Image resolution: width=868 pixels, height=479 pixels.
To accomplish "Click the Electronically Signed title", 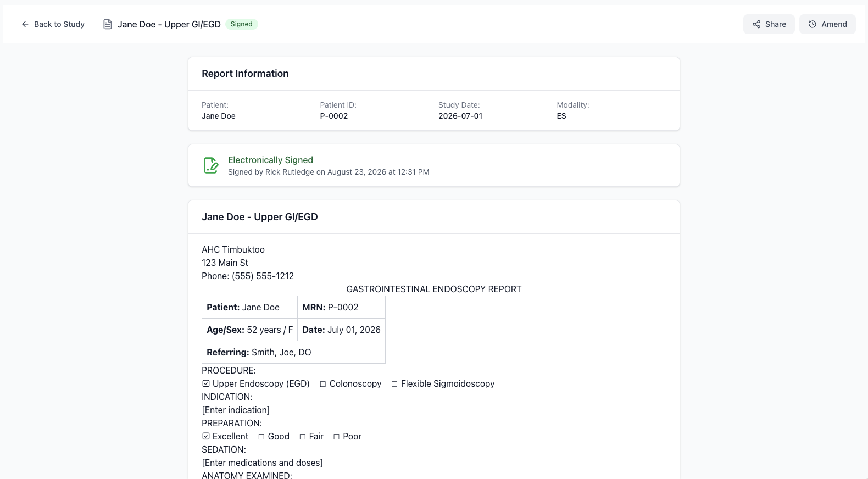I will [270, 160].
